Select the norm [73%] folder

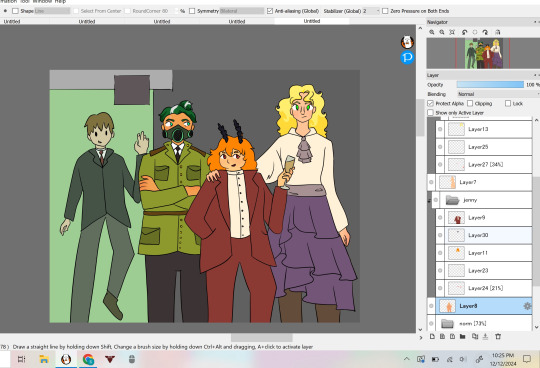479,324
